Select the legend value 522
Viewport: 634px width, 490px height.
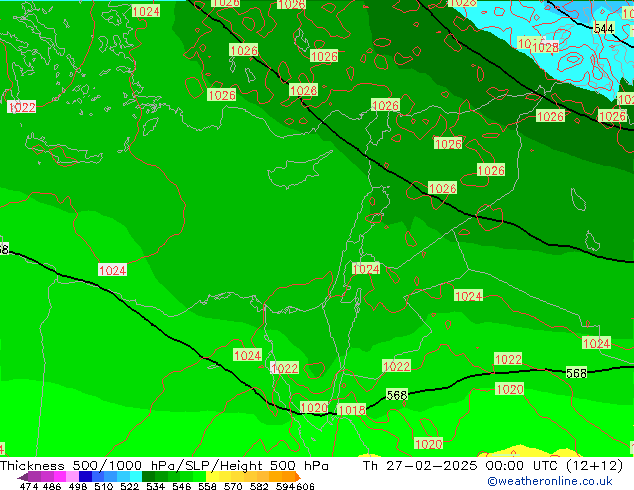(129, 486)
